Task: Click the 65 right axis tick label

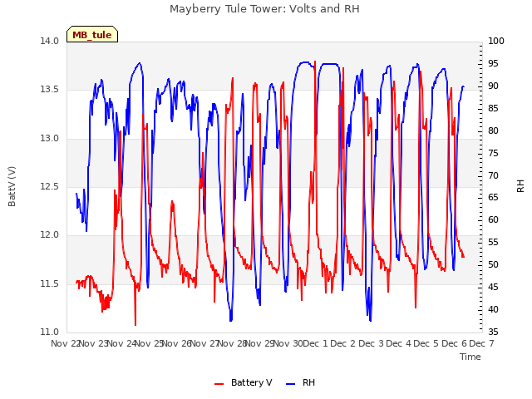Action: click(493, 198)
